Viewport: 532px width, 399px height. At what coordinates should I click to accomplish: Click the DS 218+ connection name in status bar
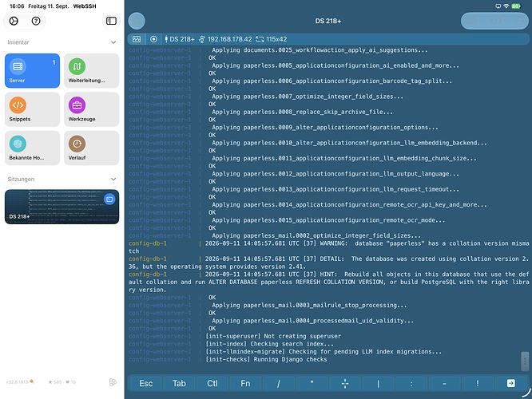180,39
